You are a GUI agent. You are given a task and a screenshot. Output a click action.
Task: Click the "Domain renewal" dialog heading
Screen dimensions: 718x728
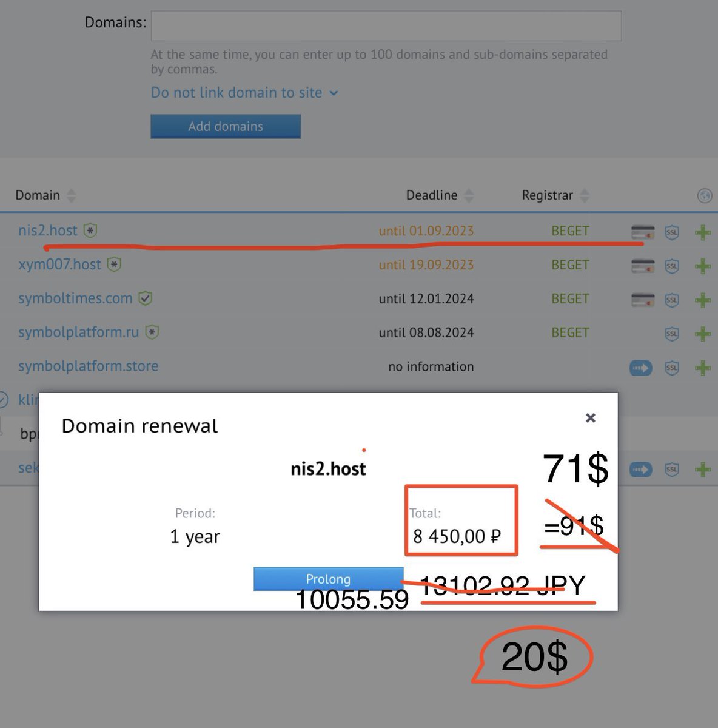tap(139, 426)
